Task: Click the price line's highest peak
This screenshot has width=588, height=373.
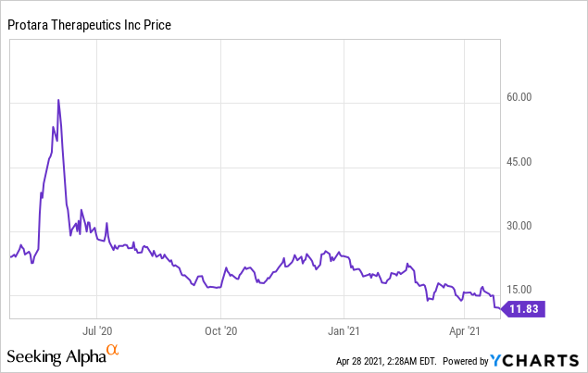Action: pyautogui.click(x=58, y=100)
